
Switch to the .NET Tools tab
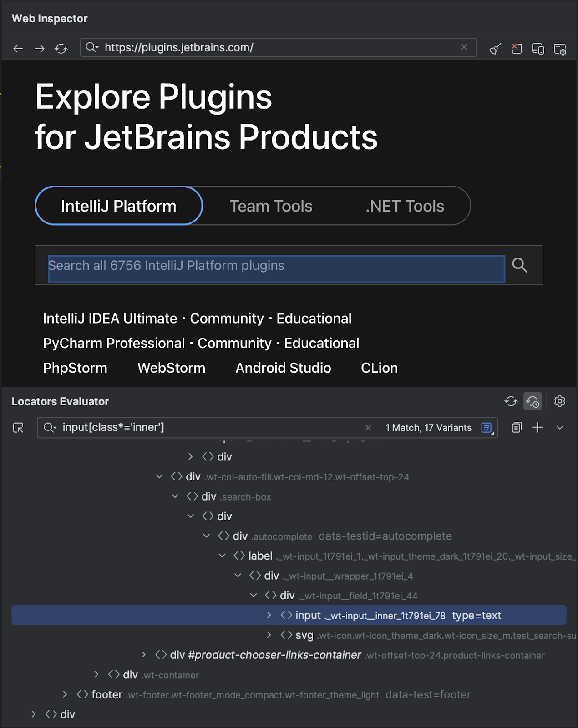coord(405,206)
